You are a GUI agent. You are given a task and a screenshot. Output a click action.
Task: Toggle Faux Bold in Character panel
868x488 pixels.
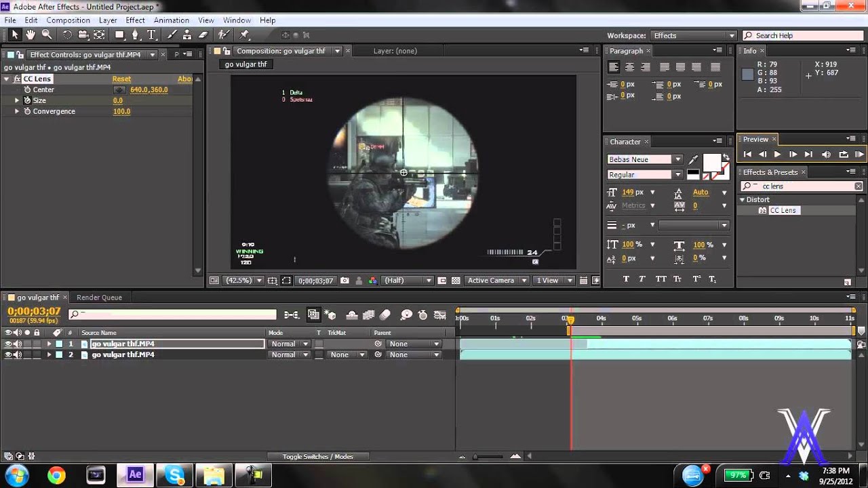tap(626, 279)
